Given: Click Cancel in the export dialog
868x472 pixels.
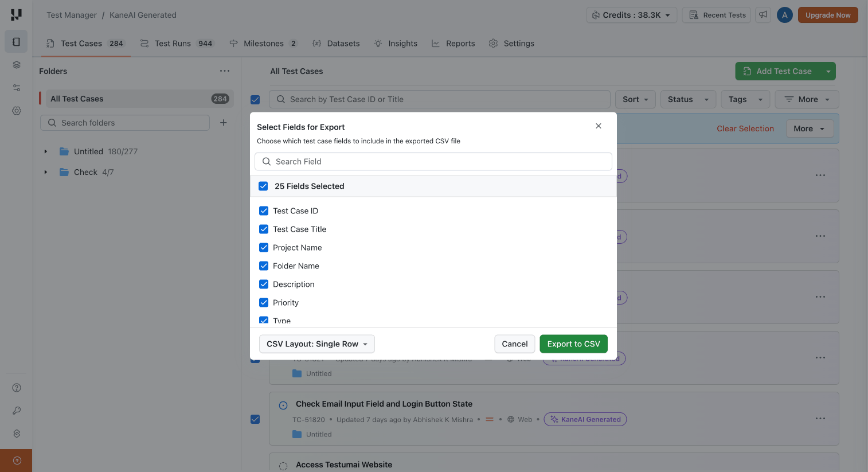Looking at the screenshot, I should (x=514, y=344).
